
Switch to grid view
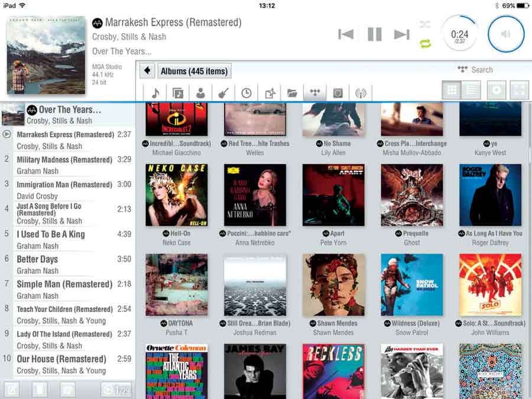pos(452,90)
